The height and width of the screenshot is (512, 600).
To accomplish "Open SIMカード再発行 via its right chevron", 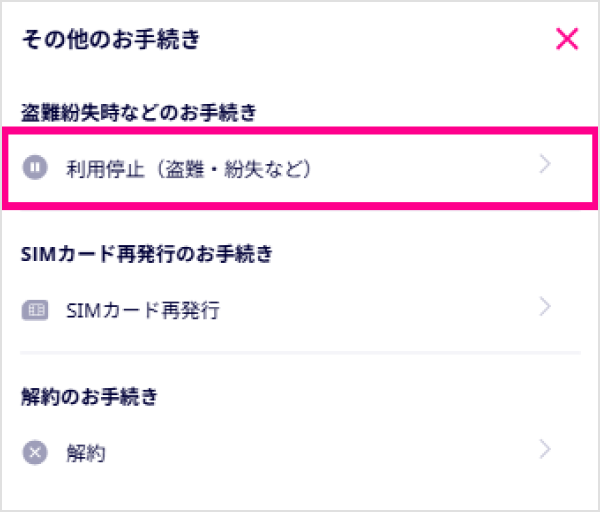I will pyautogui.click(x=545, y=307).
